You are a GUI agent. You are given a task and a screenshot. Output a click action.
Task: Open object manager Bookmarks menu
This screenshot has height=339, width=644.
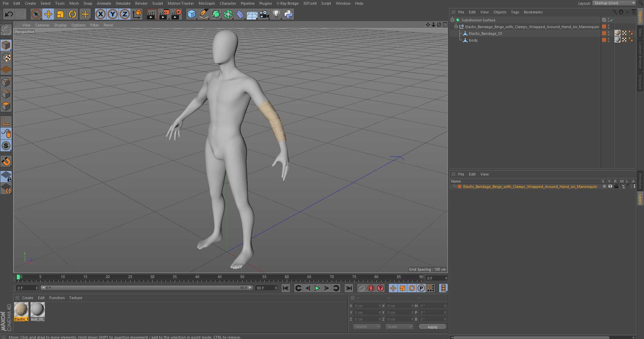533,12
